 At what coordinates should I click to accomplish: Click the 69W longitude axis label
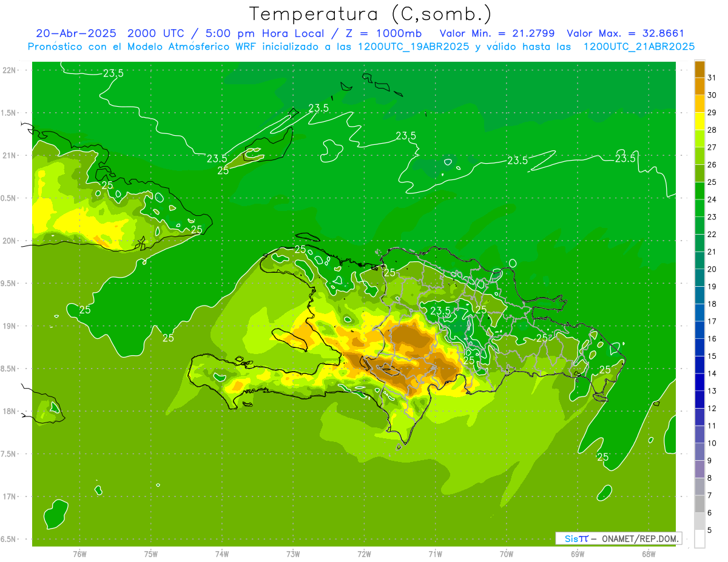578,554
